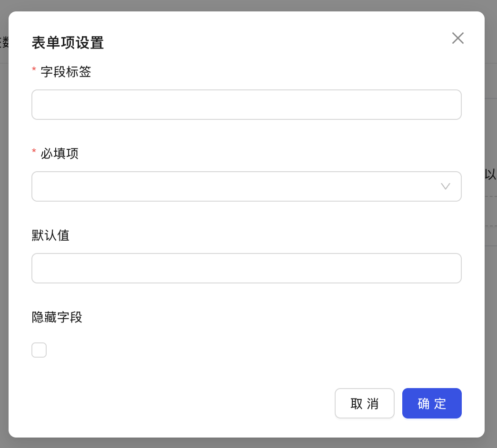
Task: Click the X icon in the dialog corner
Action: [457, 38]
